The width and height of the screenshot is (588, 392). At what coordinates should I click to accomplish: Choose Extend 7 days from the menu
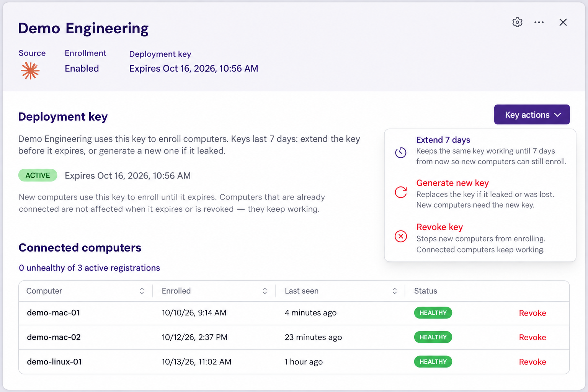pyautogui.click(x=480, y=150)
